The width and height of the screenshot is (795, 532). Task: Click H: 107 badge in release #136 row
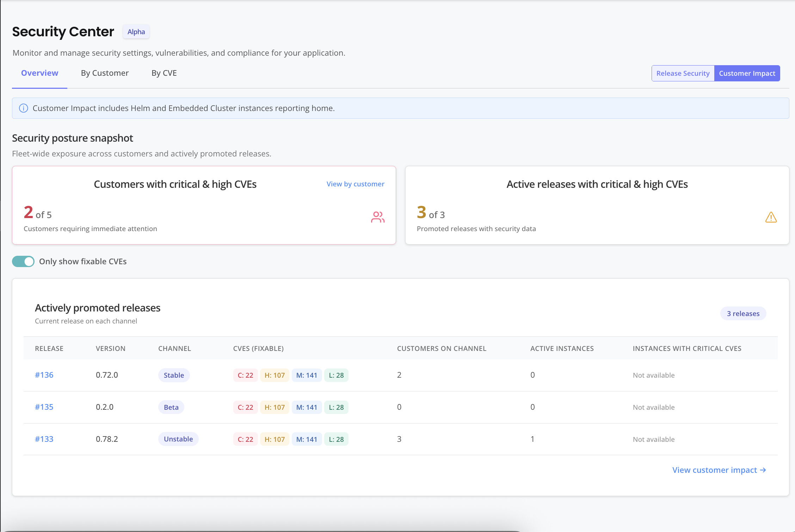coord(275,375)
